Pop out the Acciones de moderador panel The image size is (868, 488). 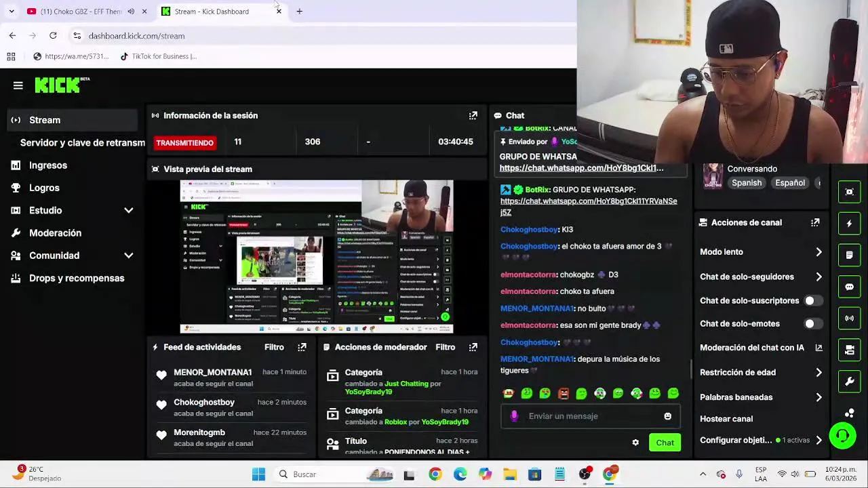pyautogui.click(x=473, y=347)
